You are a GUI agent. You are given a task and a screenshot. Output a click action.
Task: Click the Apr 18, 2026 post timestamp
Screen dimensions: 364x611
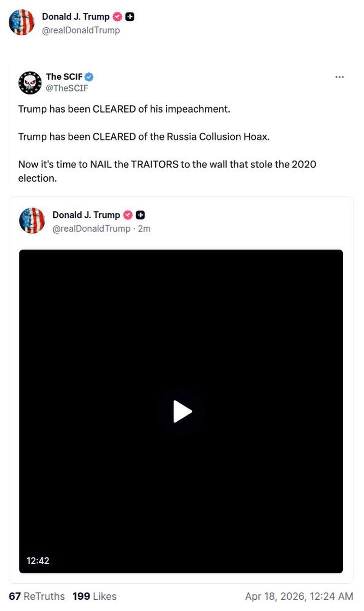[299, 596]
